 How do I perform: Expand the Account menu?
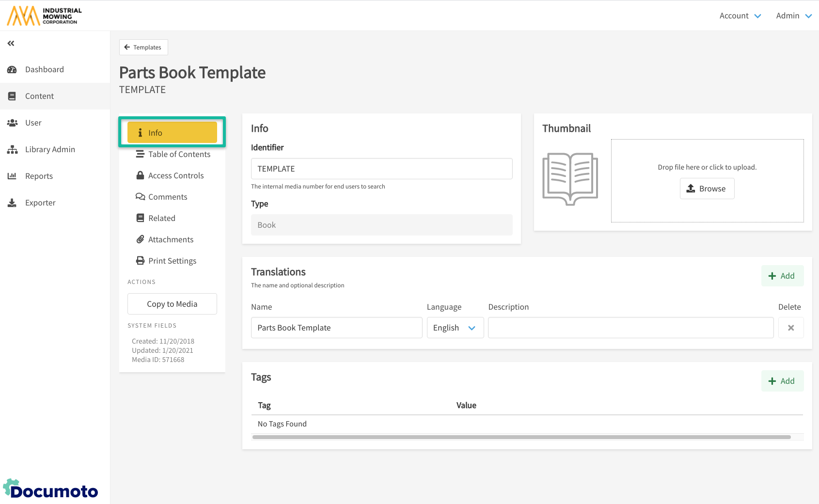740,16
